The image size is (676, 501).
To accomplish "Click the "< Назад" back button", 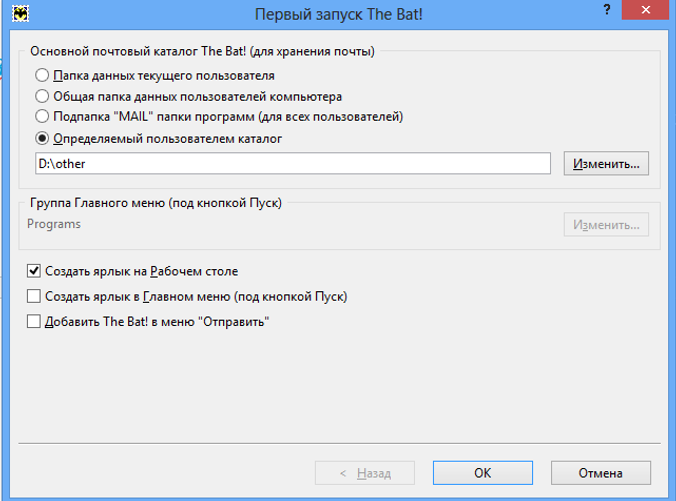I will pyautogui.click(x=365, y=473).
